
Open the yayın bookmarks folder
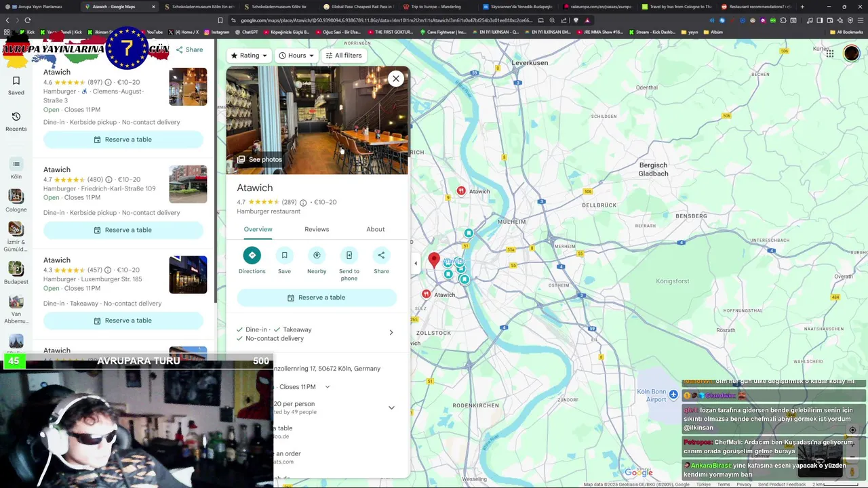(x=688, y=32)
